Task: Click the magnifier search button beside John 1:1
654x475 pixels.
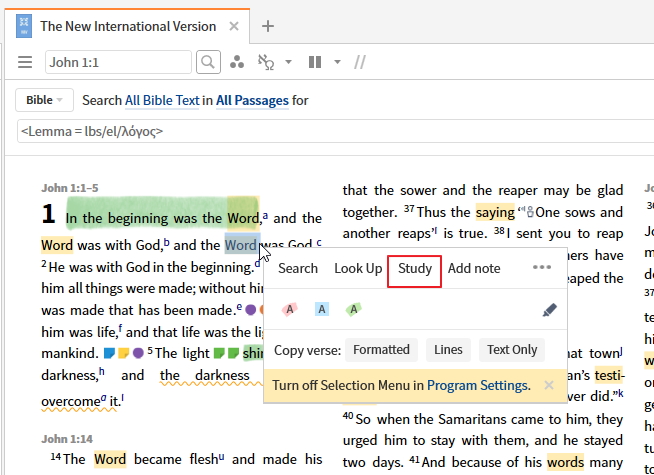Action: pyautogui.click(x=208, y=62)
